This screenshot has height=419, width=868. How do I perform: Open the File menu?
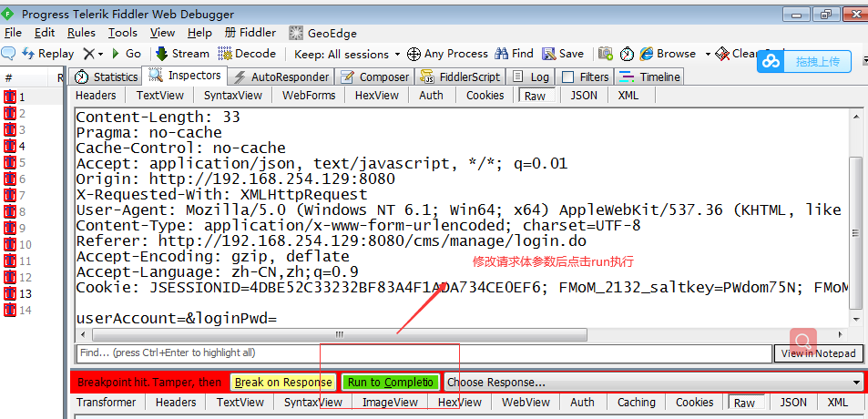point(13,33)
